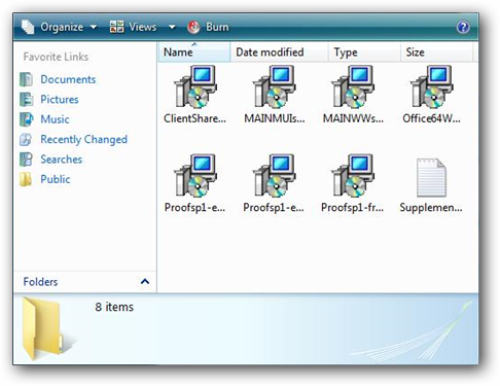Select the MAINMUIs... installer icon
This screenshot has width=500, height=386.
(x=274, y=87)
